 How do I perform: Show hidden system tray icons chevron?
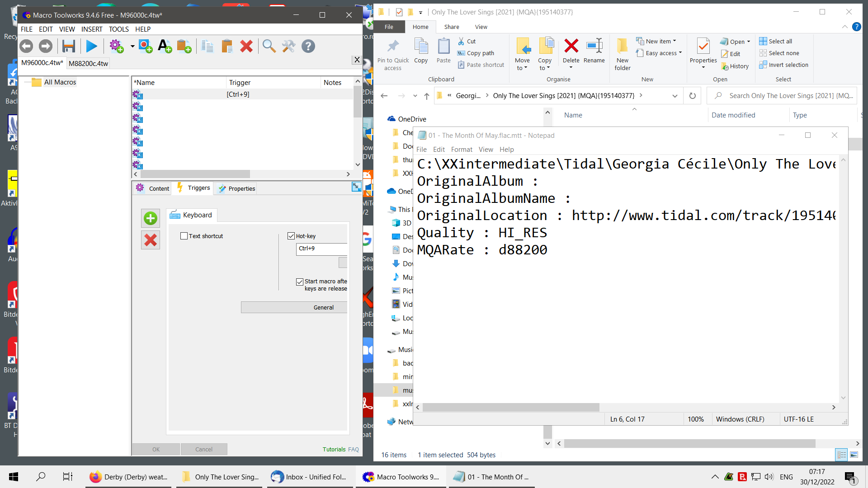pyautogui.click(x=715, y=477)
